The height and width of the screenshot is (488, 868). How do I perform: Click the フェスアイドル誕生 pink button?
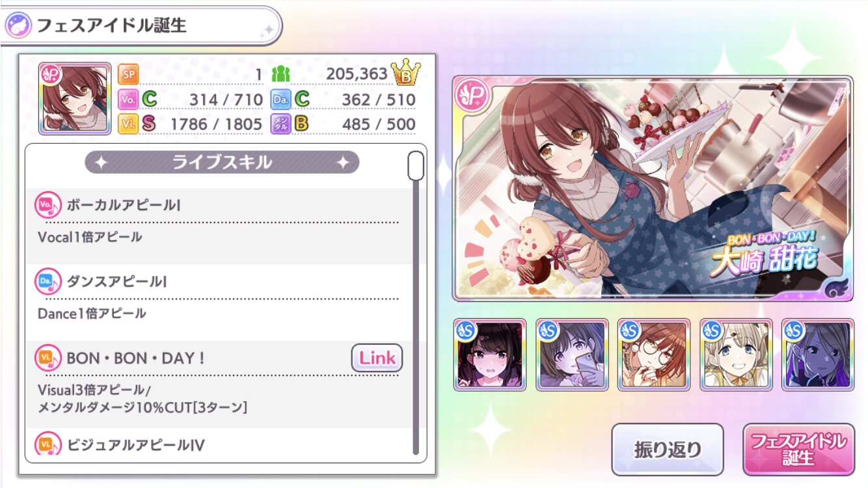798,450
